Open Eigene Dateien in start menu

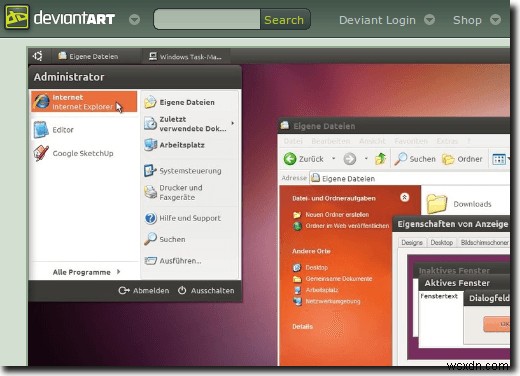(180, 102)
